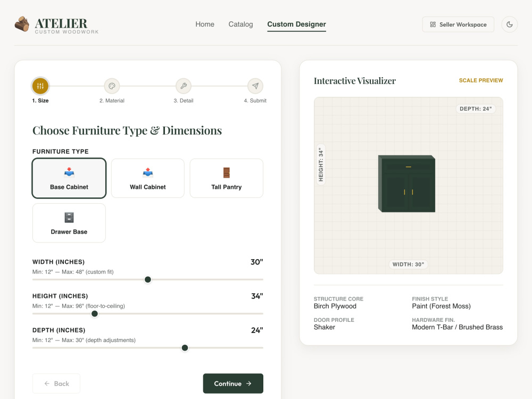Select Drawer Base furniture type
This screenshot has width=532, height=399.
(69, 223)
